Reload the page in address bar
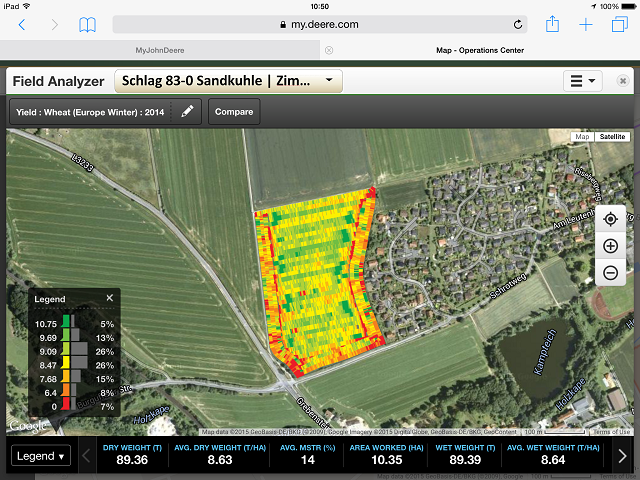640x480 pixels. pyautogui.click(x=518, y=24)
